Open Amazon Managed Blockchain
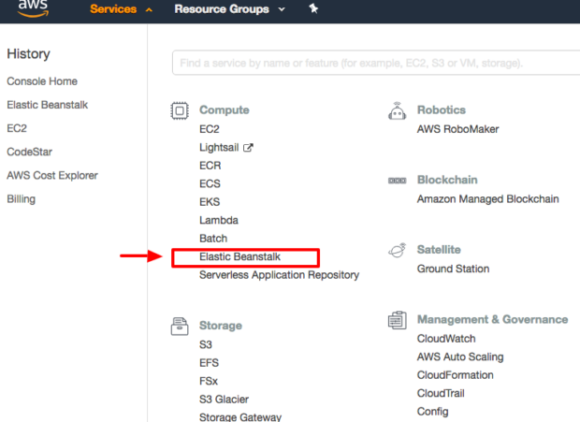The width and height of the screenshot is (580, 422). pyautogui.click(x=488, y=199)
